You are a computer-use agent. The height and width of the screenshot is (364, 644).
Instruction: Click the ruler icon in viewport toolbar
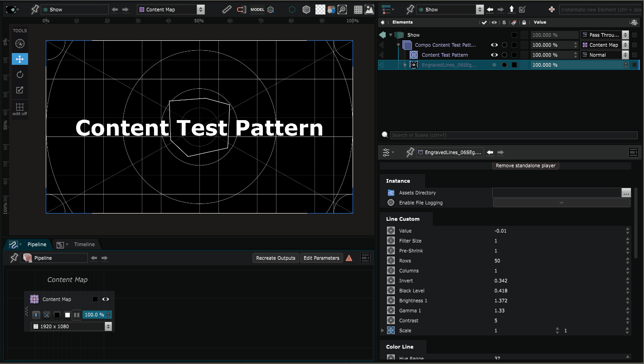(227, 10)
